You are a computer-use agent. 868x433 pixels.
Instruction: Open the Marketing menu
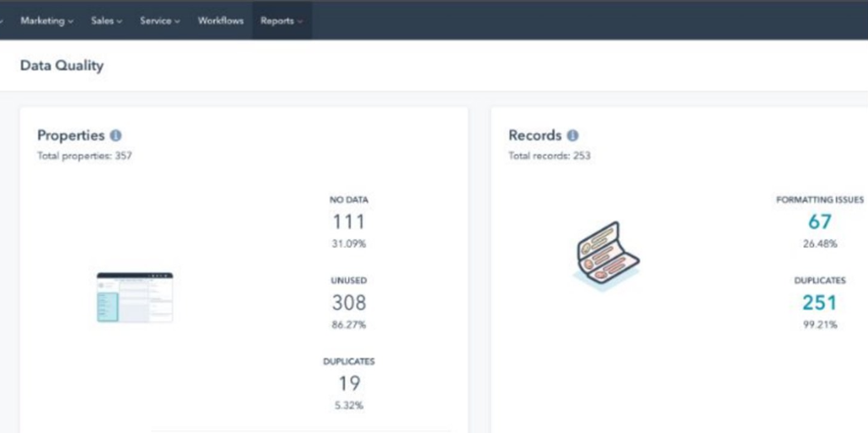pyautogui.click(x=47, y=21)
